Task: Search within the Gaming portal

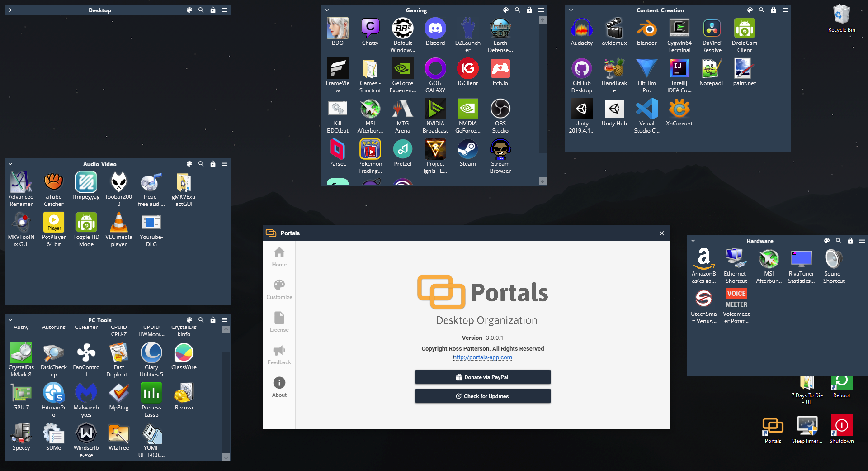Action: 518,10
